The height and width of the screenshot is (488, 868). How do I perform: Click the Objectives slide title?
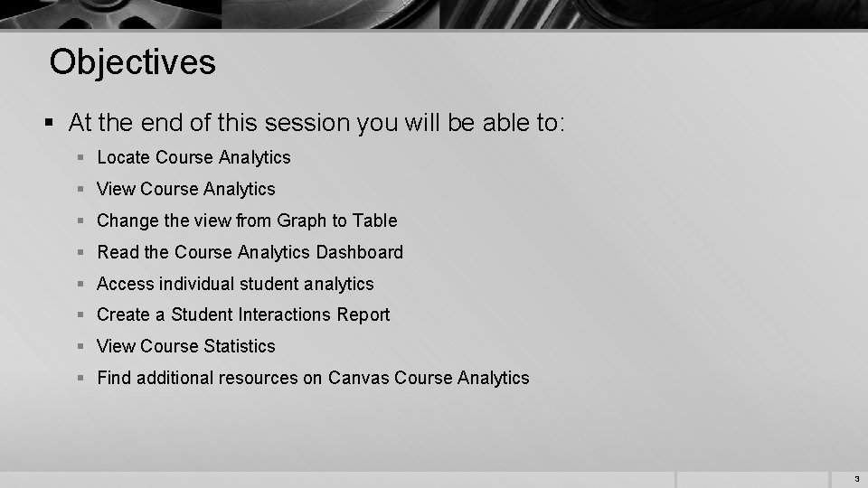tap(132, 62)
